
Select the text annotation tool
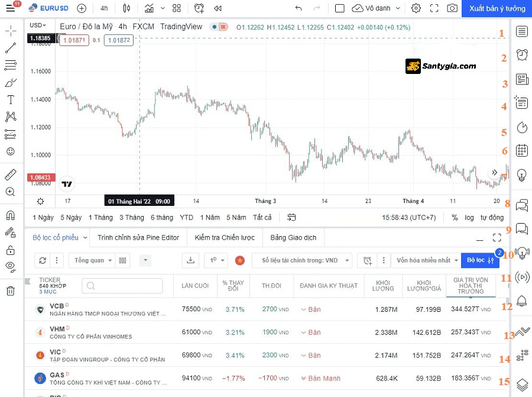click(x=11, y=99)
